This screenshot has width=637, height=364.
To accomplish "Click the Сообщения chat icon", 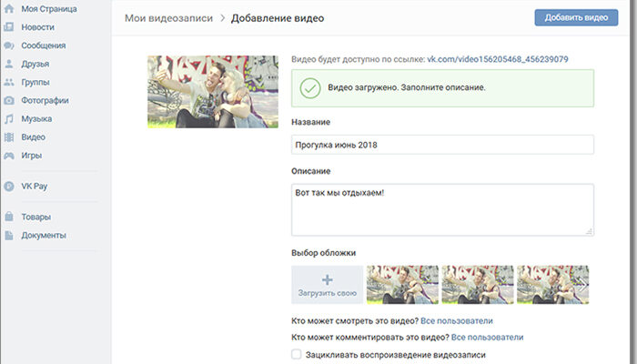I will (x=8, y=45).
